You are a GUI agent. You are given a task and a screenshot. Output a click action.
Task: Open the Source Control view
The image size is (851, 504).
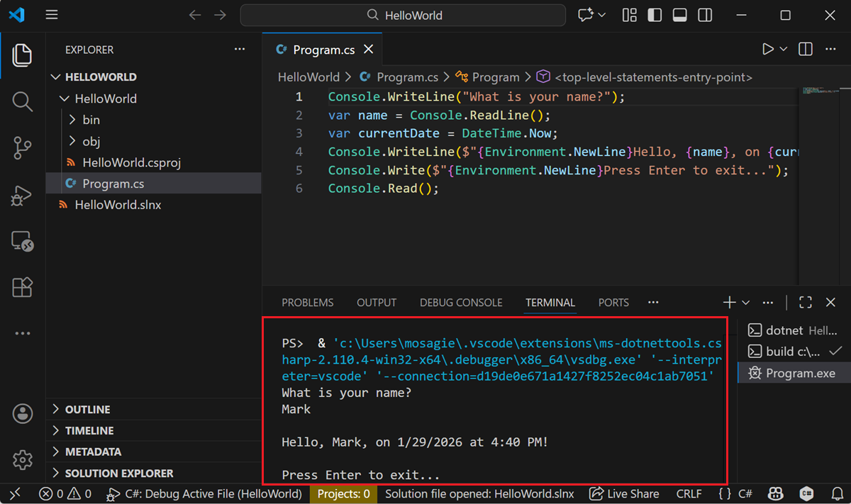tap(22, 148)
